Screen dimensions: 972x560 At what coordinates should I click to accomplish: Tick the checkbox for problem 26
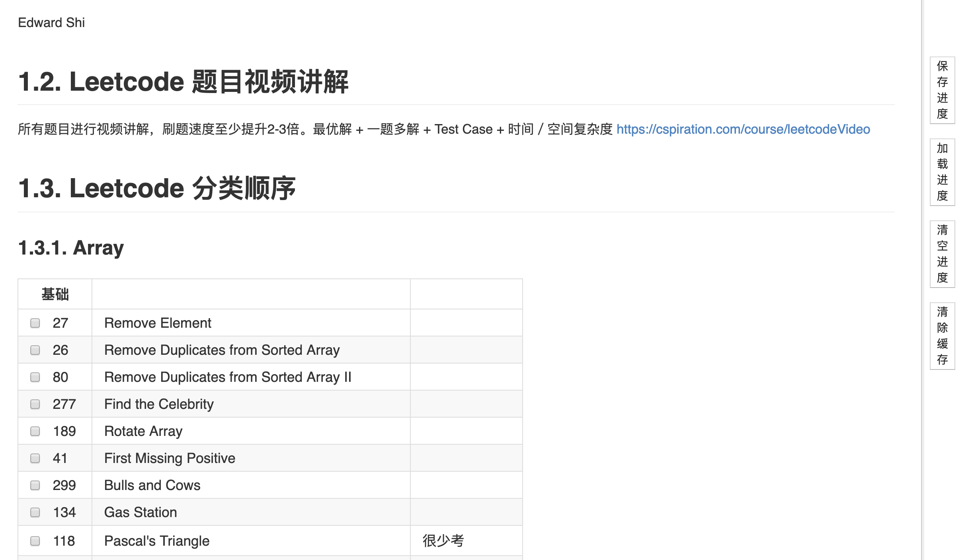pyautogui.click(x=35, y=350)
